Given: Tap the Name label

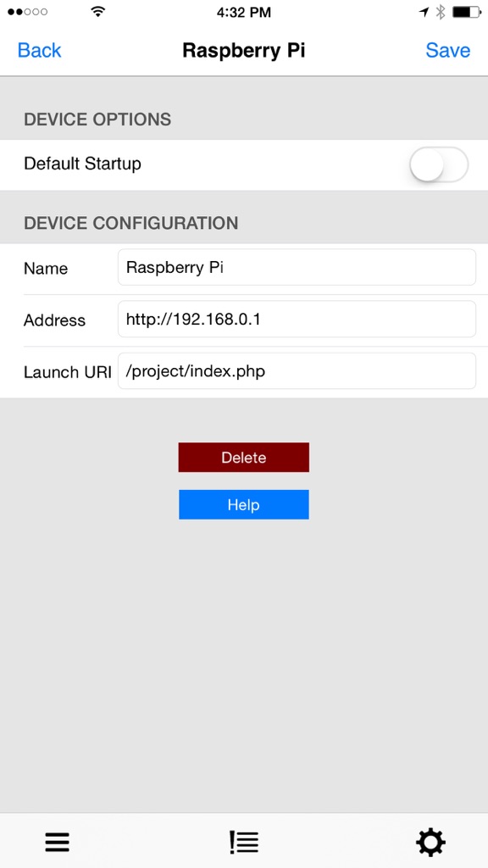Looking at the screenshot, I should [x=46, y=269].
